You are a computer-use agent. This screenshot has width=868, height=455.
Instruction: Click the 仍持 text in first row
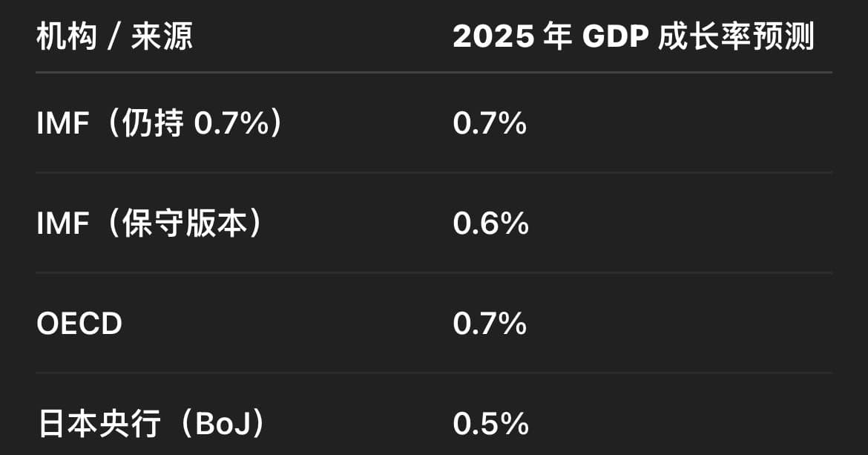pyautogui.click(x=154, y=122)
